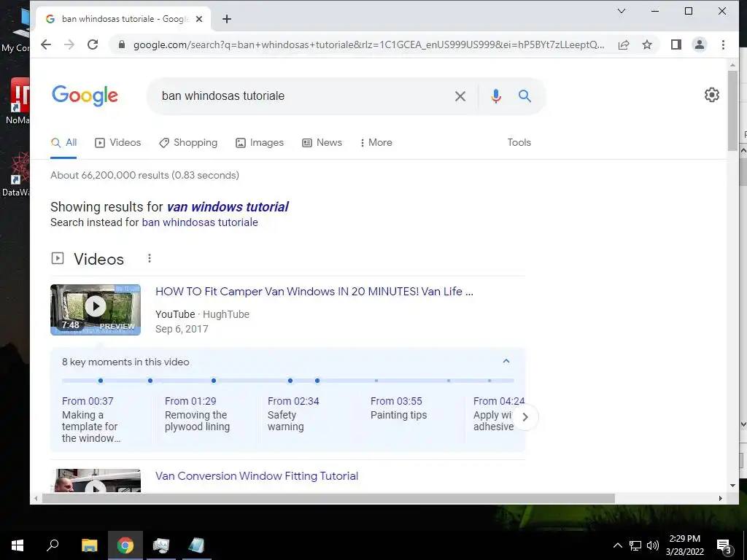Select the All results tab
Screen dimensions: 747x560
(64, 142)
